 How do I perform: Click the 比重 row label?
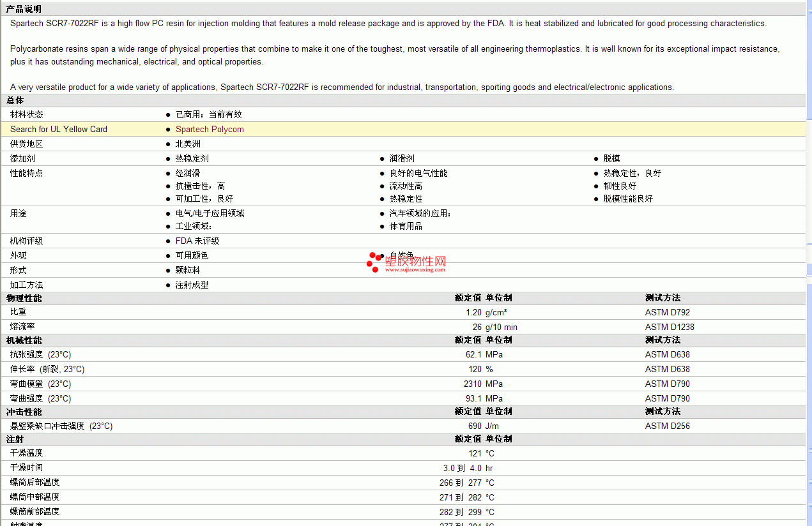tap(19, 312)
